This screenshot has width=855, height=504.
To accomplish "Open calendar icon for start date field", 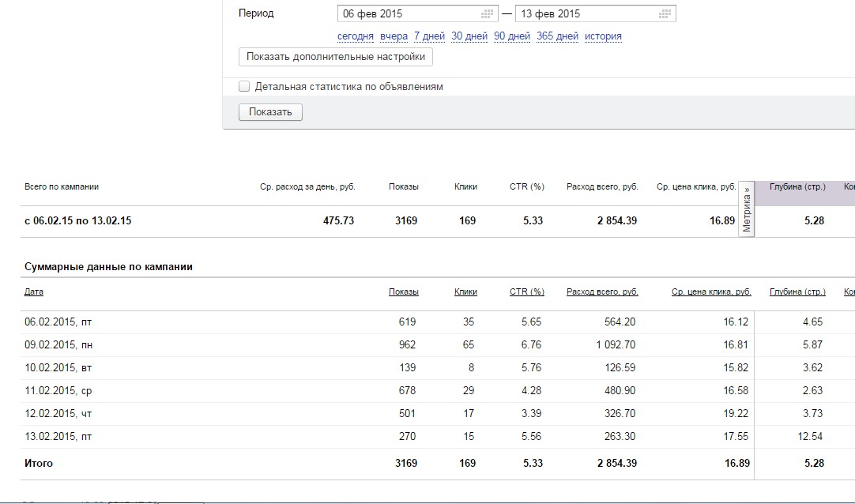I will tap(488, 14).
